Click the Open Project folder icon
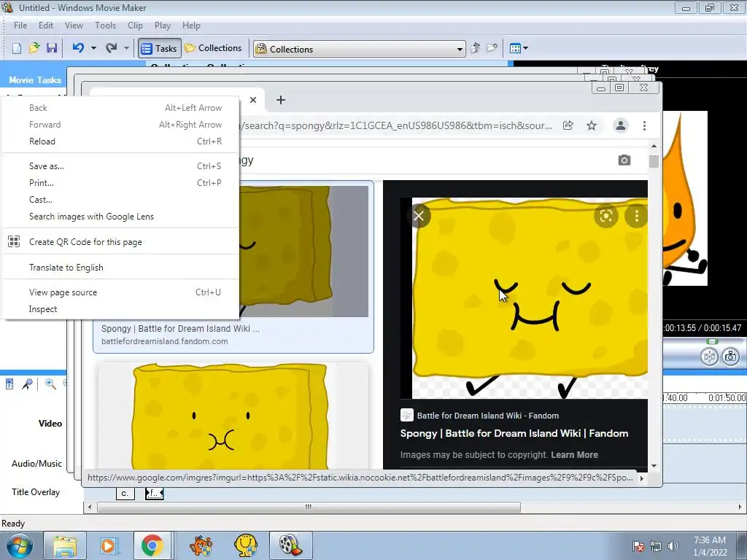The image size is (747, 560). 34,48
